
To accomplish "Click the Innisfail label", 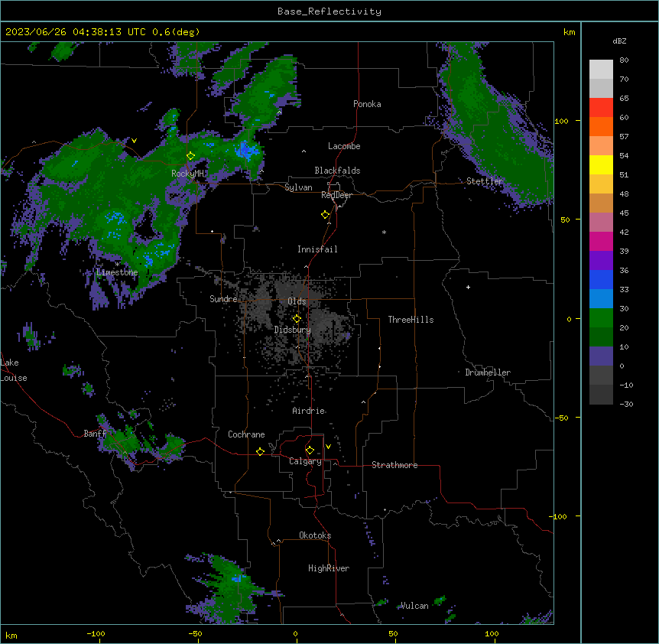I will click(x=317, y=249).
